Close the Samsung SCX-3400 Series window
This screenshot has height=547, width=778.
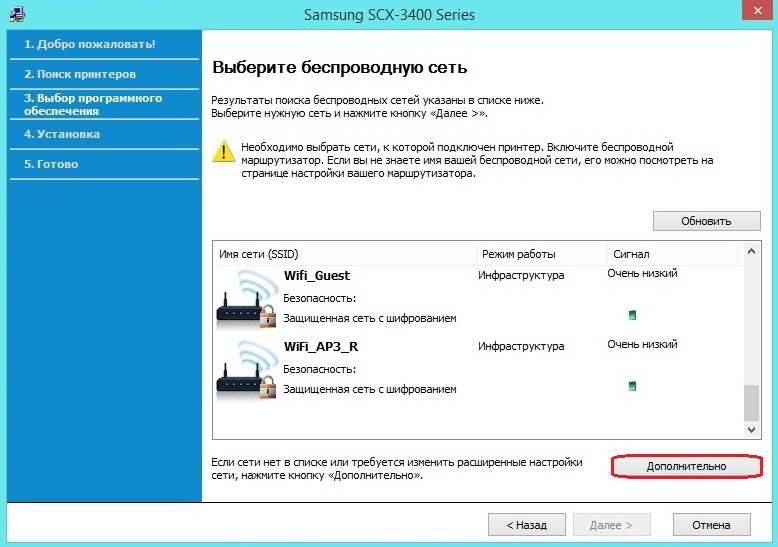point(758,10)
